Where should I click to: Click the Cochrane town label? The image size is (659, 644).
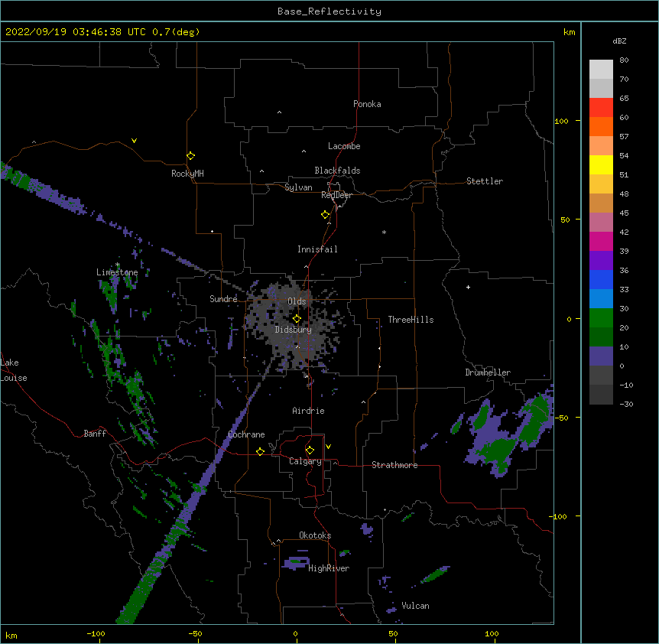click(x=246, y=434)
